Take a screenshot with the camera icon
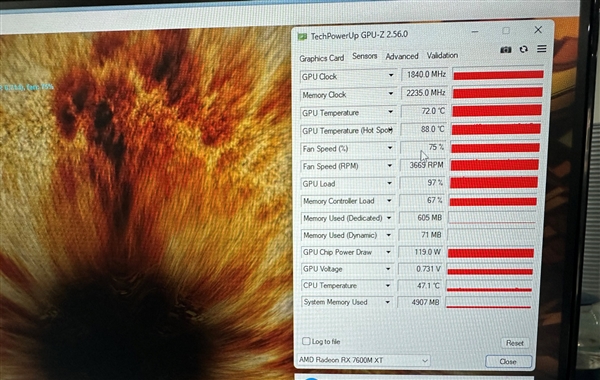Image resolution: width=600 pixels, height=380 pixels. 505,50
